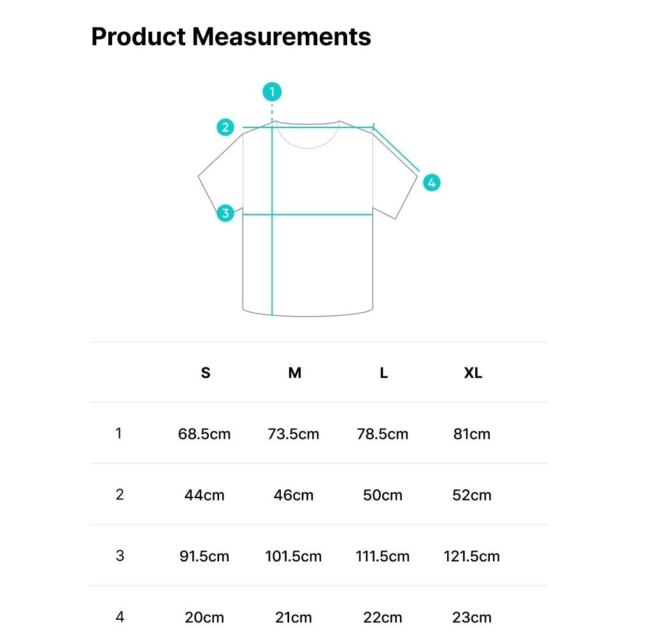This screenshot has width=649, height=644.
Task: Click the 91.5cm chest measurement value
Action: 204,557
